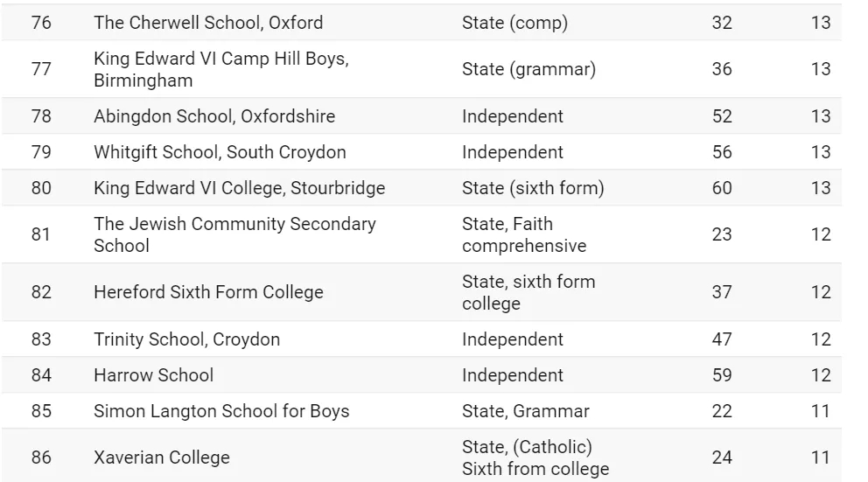The image size is (868, 482).
Task: Click rank number 76 cell
Action: pos(41,23)
